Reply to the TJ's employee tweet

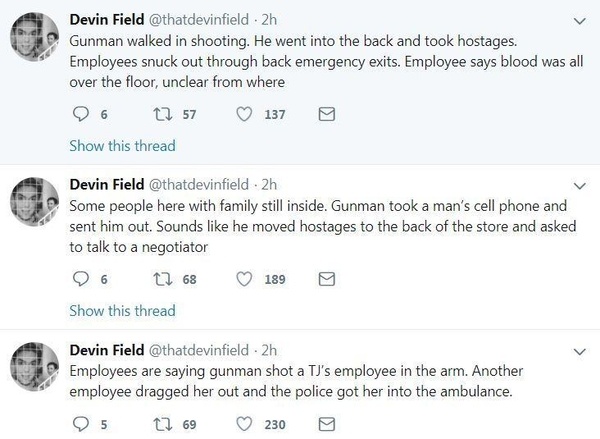pyautogui.click(x=82, y=424)
